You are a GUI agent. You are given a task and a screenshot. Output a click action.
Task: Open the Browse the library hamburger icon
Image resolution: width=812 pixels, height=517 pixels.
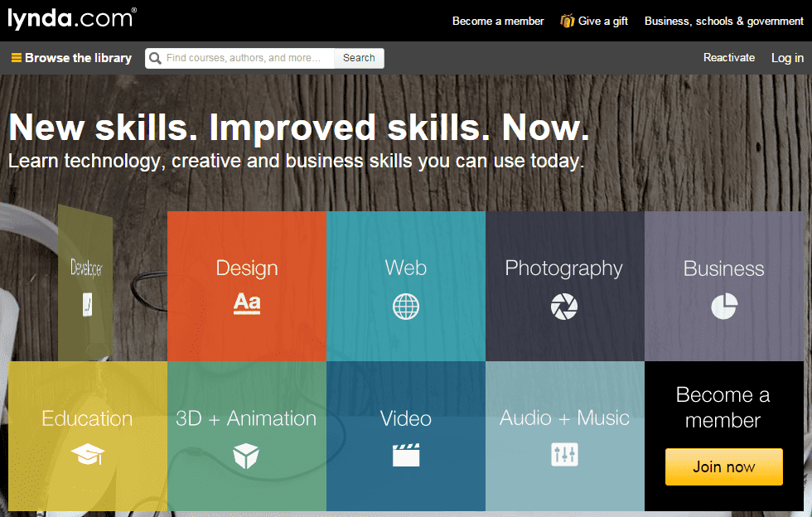tap(17, 58)
